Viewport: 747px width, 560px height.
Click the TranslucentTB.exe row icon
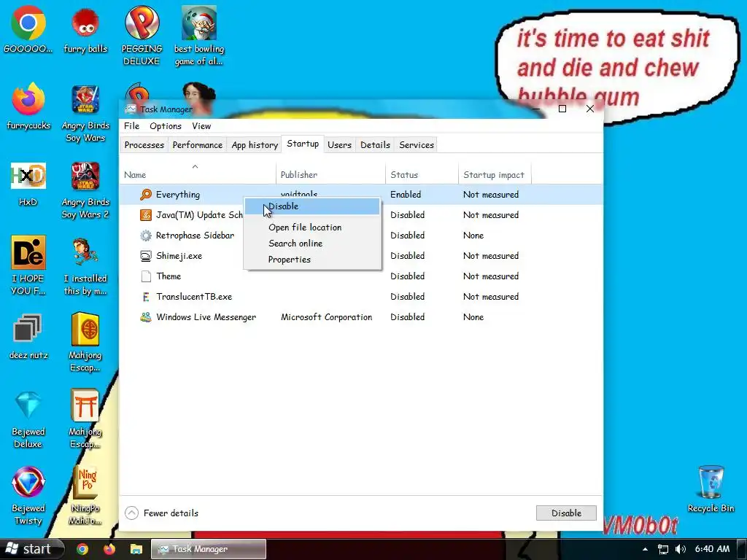click(146, 297)
